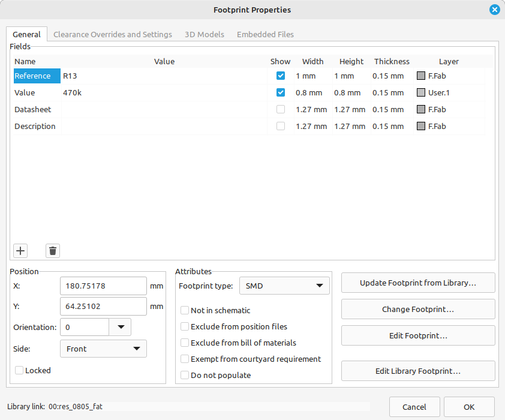
Task: Click the X position input field
Action: (x=103, y=286)
